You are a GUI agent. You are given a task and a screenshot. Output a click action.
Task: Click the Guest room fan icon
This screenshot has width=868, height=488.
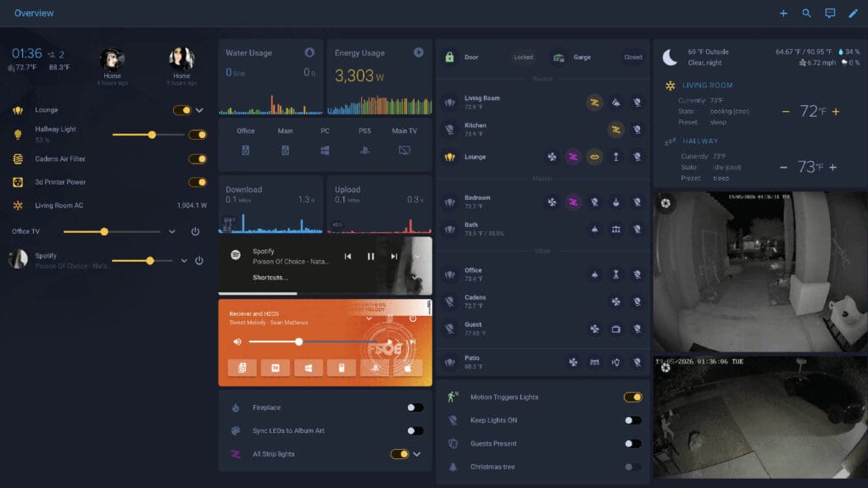pyautogui.click(x=594, y=329)
